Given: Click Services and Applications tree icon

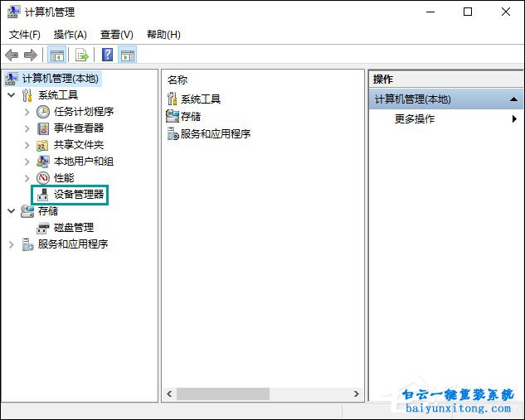Looking at the screenshot, I should pos(27,244).
